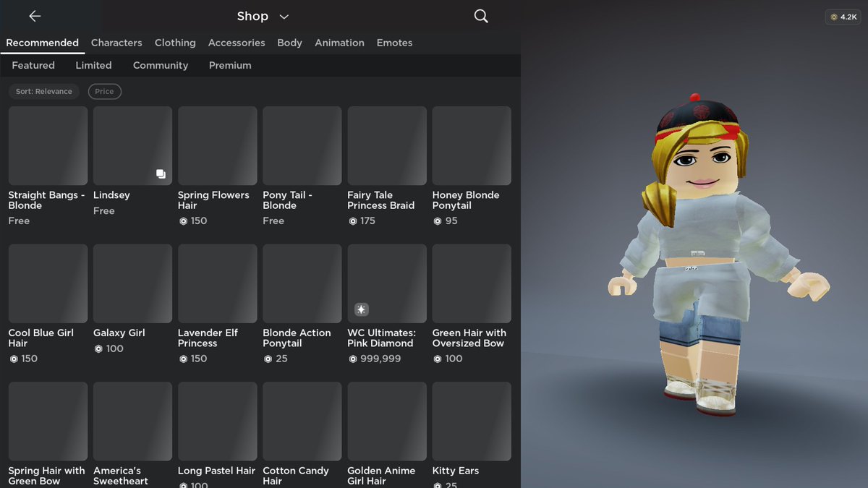Click the Blonde Action Ponytail title
The image size is (868, 488).
click(297, 338)
